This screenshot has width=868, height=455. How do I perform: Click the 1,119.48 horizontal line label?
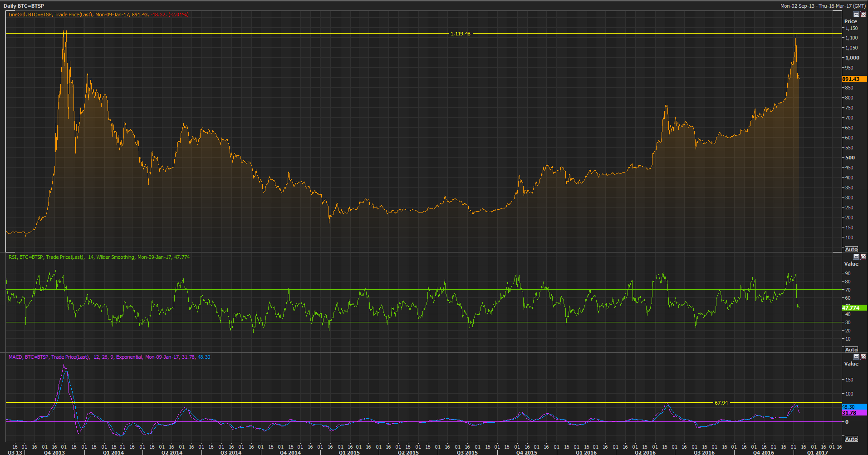[x=460, y=34]
